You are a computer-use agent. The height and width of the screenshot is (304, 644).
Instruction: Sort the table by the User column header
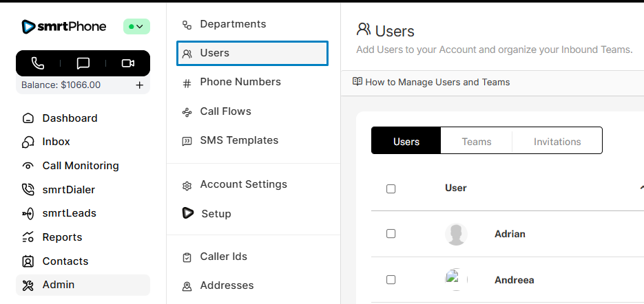click(456, 188)
